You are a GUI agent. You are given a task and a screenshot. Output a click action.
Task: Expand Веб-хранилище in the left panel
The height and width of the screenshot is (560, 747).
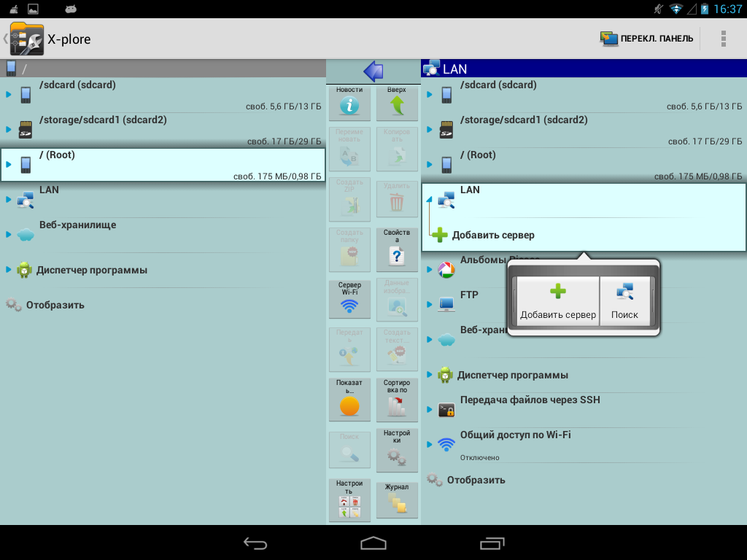[x=9, y=234]
